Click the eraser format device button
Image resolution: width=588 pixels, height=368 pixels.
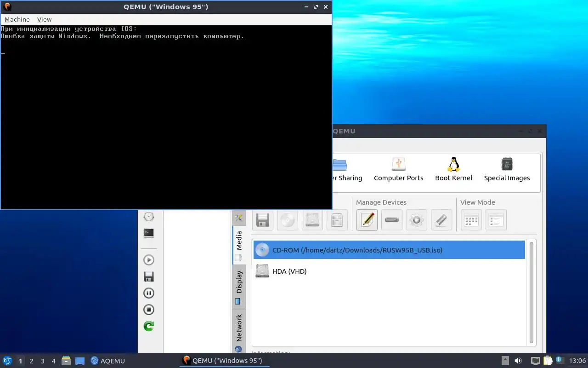tap(441, 220)
